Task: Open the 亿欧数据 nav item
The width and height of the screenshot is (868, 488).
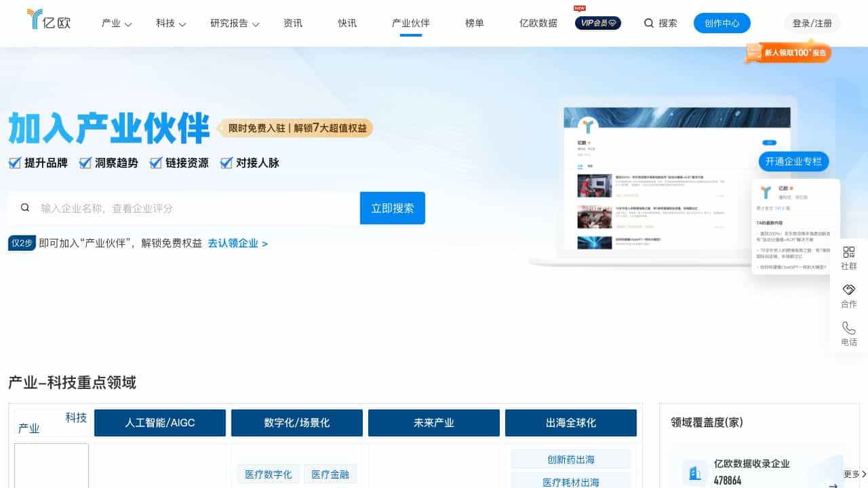Action: (x=538, y=23)
